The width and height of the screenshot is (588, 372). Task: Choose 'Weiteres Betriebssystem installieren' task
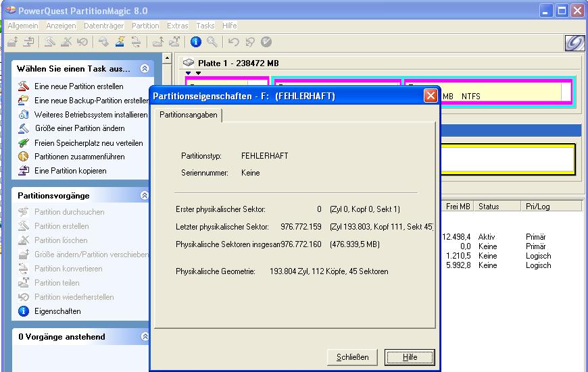(91, 115)
